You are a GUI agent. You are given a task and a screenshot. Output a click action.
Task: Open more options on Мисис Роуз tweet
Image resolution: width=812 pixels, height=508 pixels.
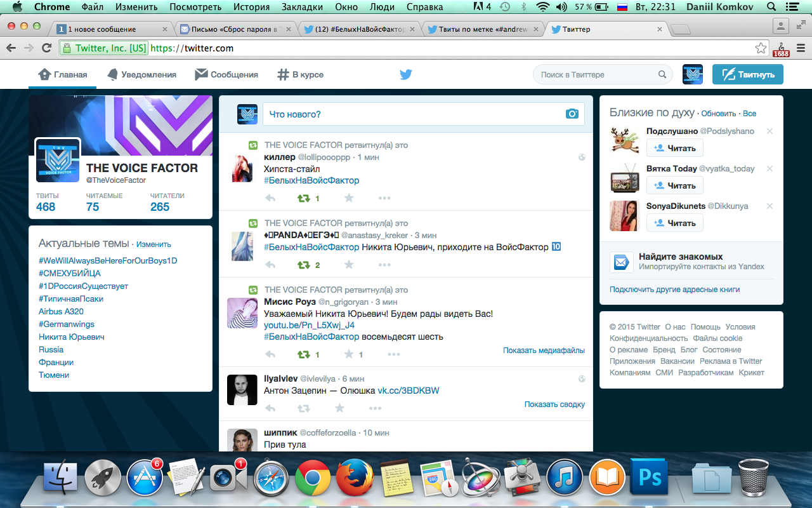point(393,354)
